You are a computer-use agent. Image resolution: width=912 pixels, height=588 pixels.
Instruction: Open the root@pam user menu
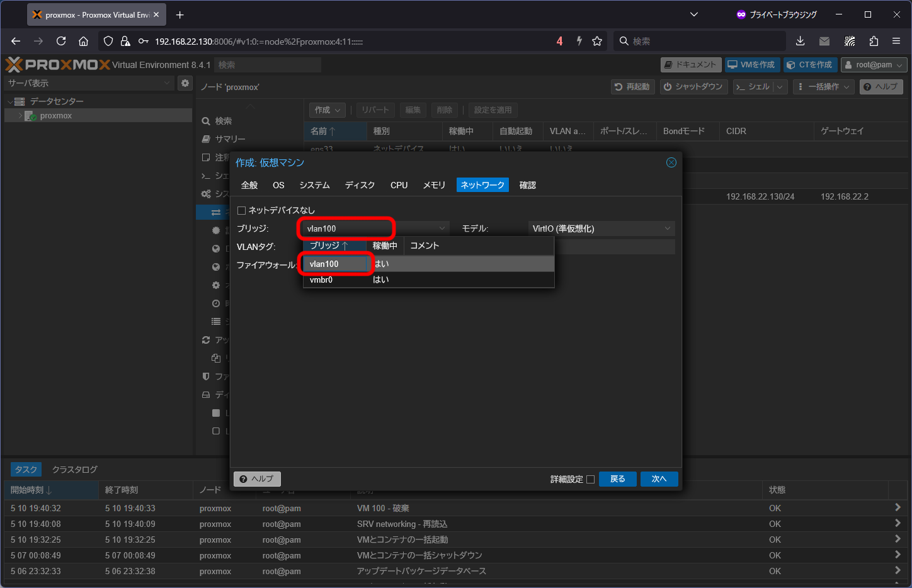tap(874, 65)
